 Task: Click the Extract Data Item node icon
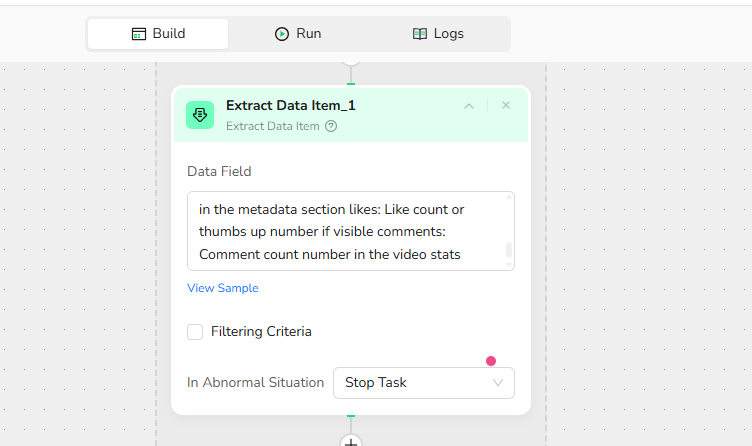coord(200,115)
